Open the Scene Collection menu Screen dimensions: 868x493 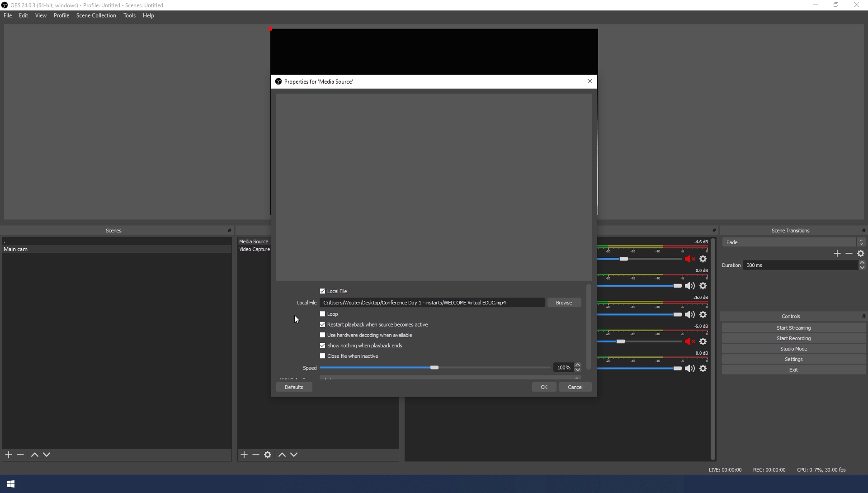pos(96,15)
